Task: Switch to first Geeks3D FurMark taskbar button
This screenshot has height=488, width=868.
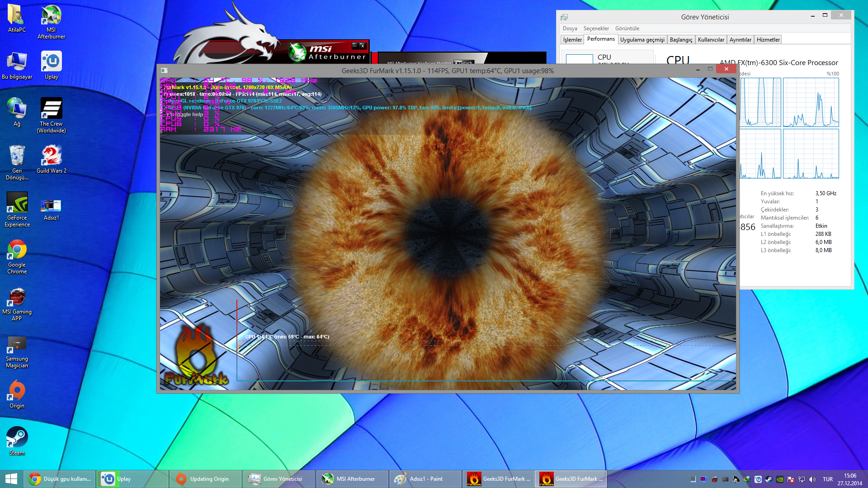Action: (x=499, y=479)
